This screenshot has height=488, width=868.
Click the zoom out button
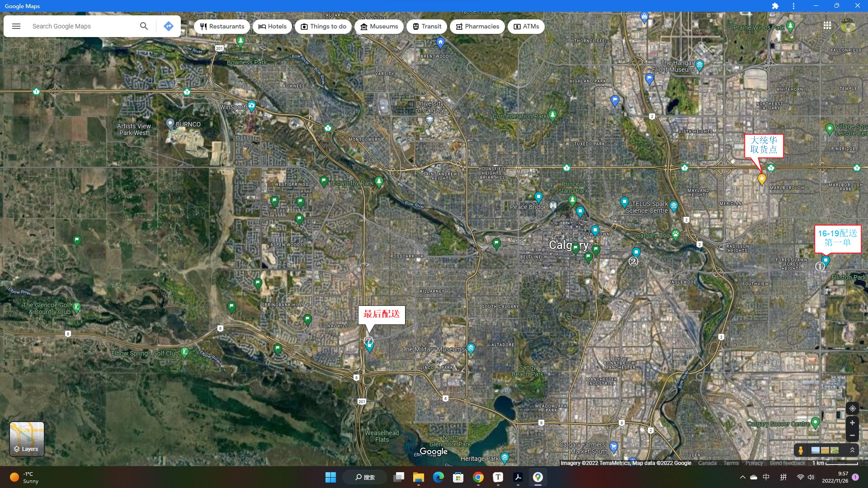853,435
